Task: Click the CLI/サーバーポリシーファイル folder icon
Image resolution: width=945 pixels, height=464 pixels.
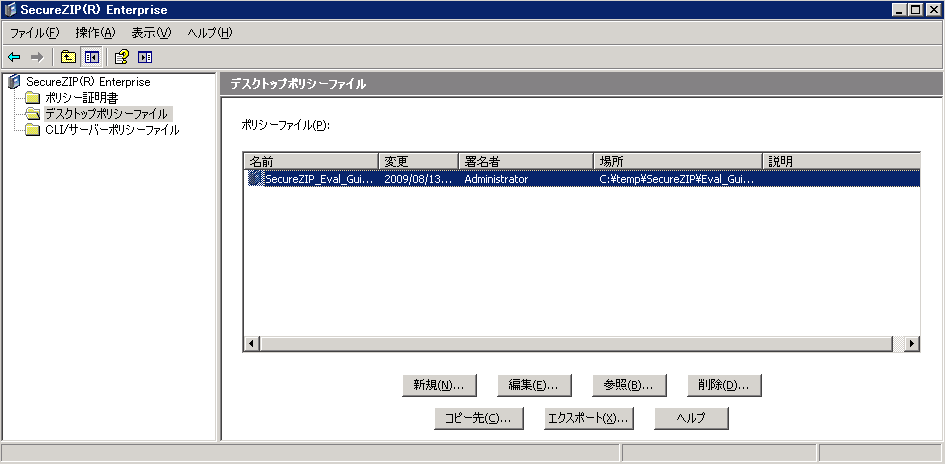Action: pos(34,130)
